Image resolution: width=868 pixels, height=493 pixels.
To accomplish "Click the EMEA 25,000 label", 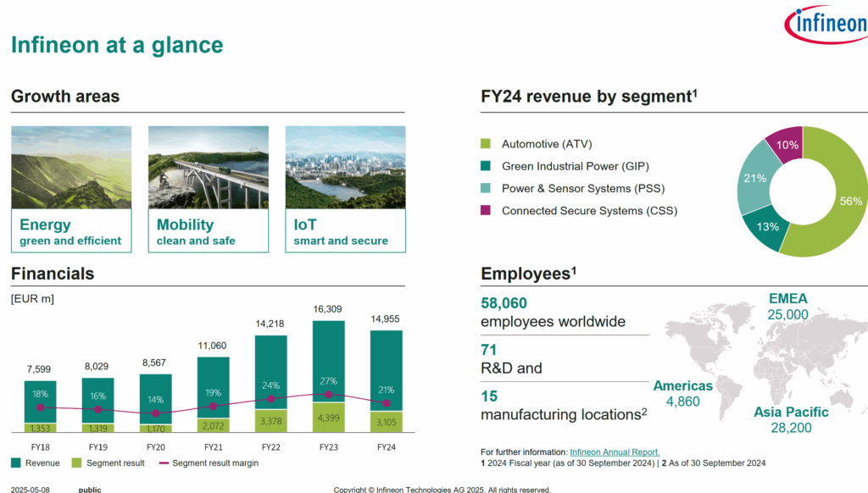I will tap(787, 307).
